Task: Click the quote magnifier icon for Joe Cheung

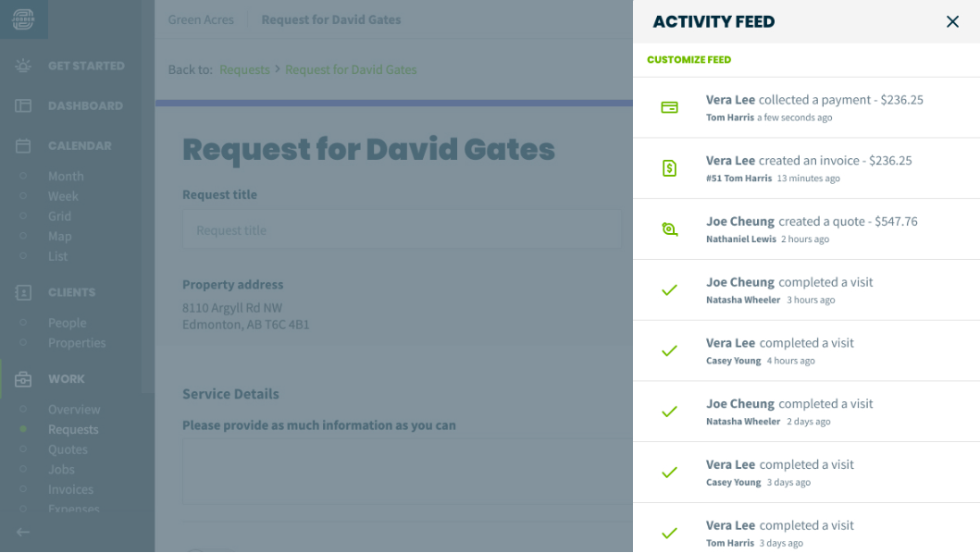Action: point(669,229)
